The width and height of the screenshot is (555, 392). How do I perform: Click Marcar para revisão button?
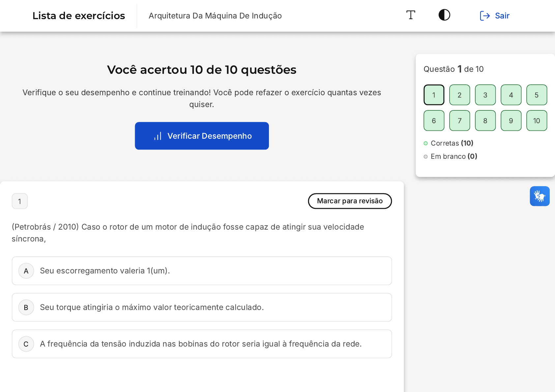point(350,201)
